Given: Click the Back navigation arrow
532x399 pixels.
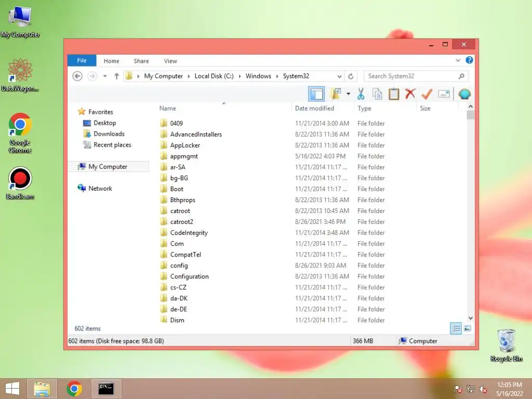Looking at the screenshot, I should coord(77,76).
